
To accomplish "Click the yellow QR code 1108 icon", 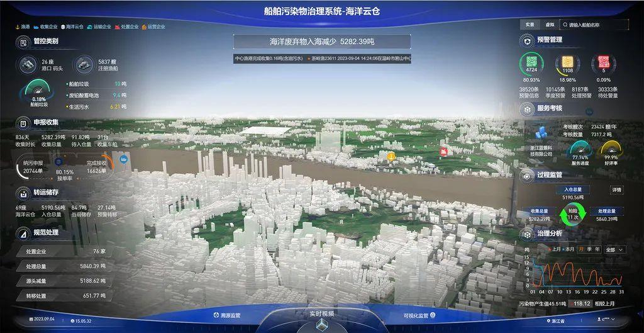I will tap(568, 64).
